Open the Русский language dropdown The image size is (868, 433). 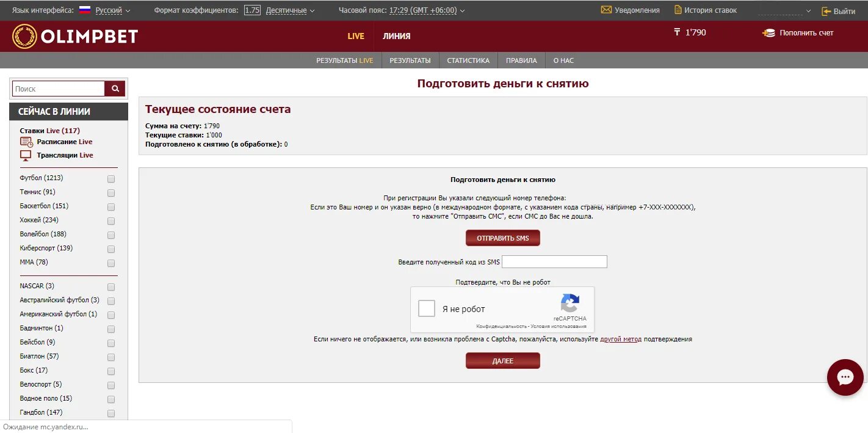click(x=109, y=10)
